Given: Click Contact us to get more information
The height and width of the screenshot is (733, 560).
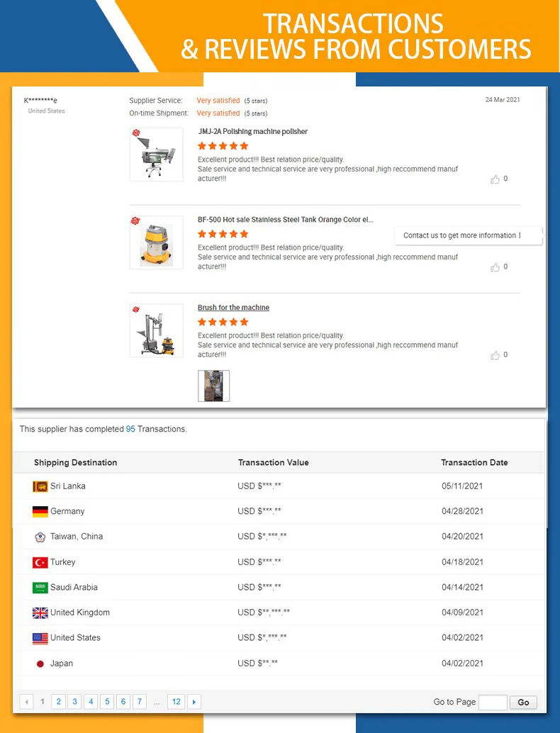Looking at the screenshot, I should point(468,235).
